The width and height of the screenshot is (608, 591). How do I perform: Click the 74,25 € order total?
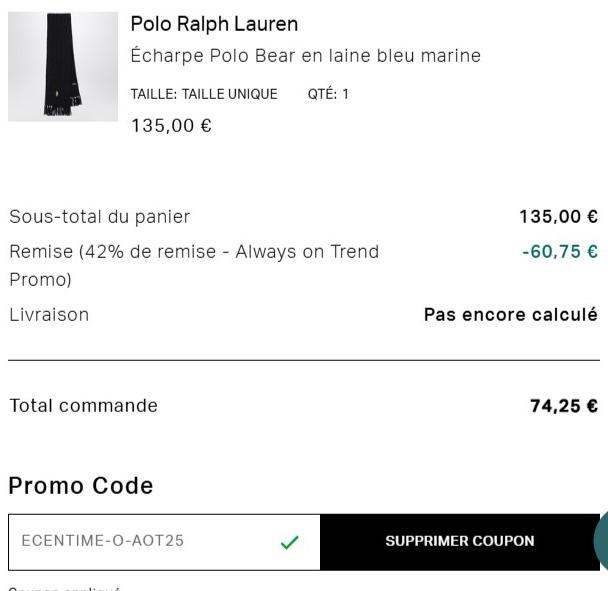pos(563,406)
